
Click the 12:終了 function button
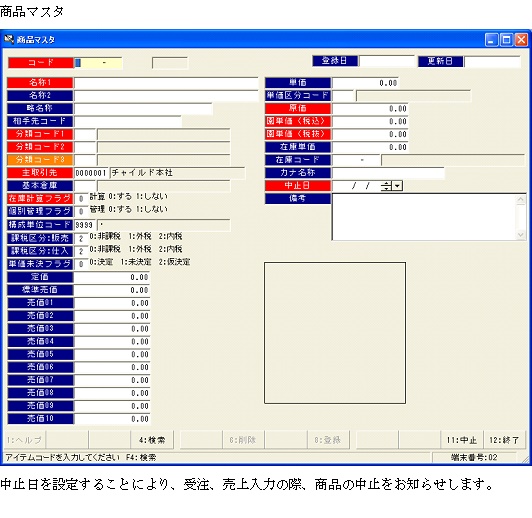(504, 440)
